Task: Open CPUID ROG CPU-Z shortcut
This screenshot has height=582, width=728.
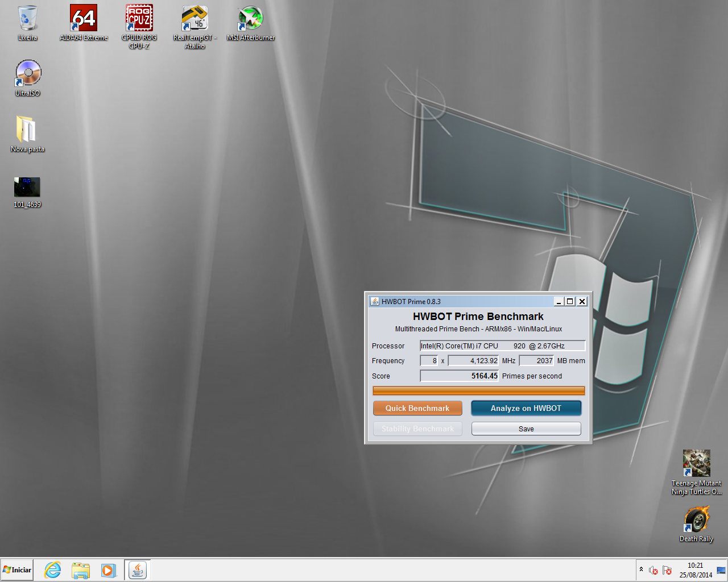Action: pos(139,27)
